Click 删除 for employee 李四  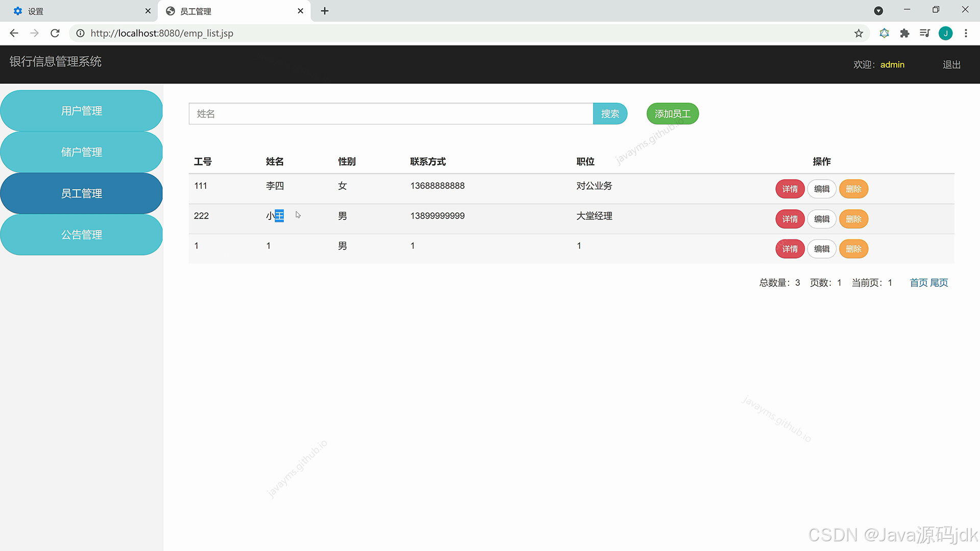click(853, 189)
